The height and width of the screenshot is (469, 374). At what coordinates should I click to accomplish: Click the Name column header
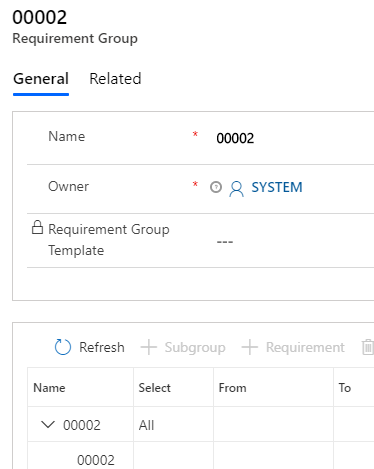pyautogui.click(x=49, y=388)
